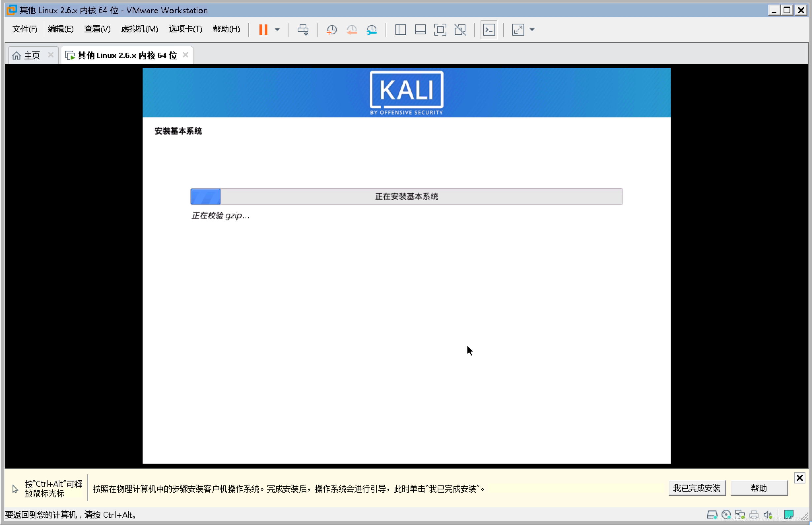Toggle the library sidebar panel icon

[400, 30]
